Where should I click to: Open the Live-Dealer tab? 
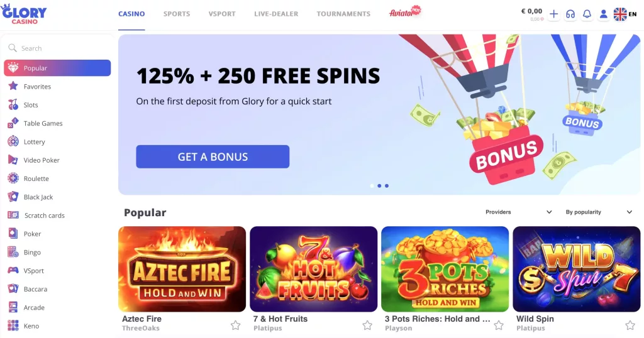click(x=276, y=14)
